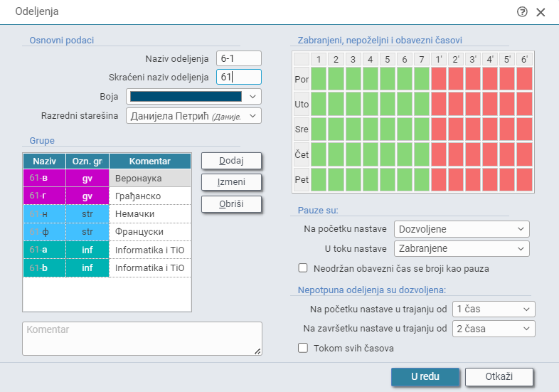Toggle the Tokom svih časova checkbox
This screenshot has height=392, width=559.
[x=303, y=348]
